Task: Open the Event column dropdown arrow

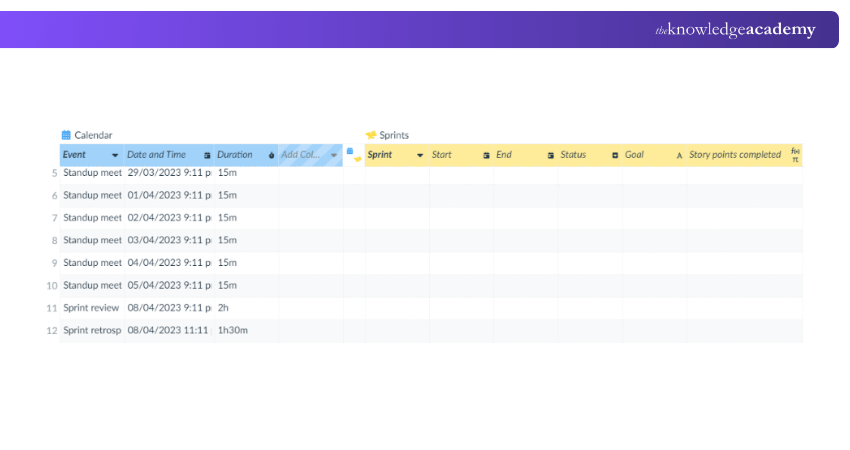Action: (x=115, y=156)
